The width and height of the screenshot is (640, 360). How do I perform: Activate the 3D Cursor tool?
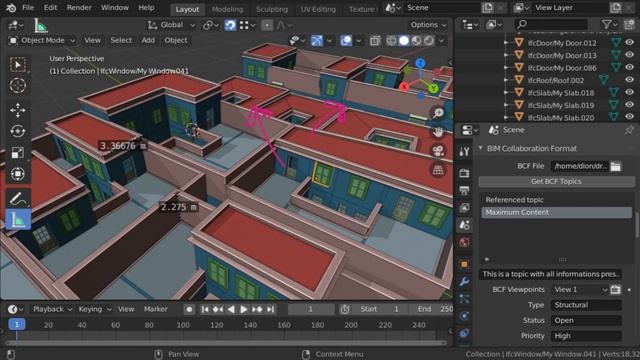[x=18, y=85]
